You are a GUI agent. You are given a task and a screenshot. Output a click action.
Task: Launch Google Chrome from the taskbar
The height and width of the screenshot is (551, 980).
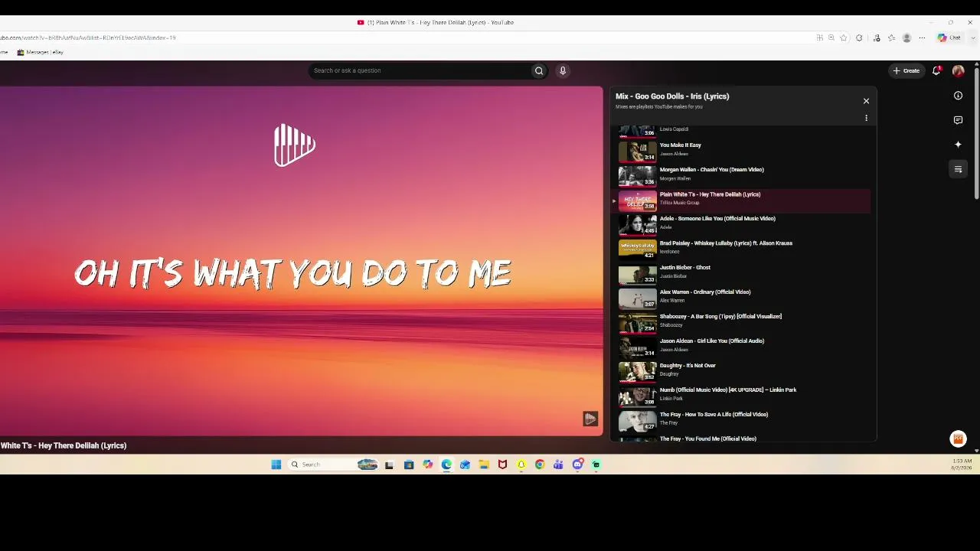click(540, 465)
